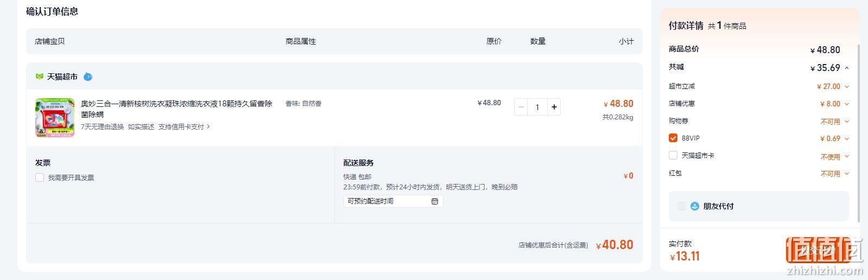Expand the 超市立减 ¥27.00 details
Screen dimensions: 868x280
[x=847, y=86]
